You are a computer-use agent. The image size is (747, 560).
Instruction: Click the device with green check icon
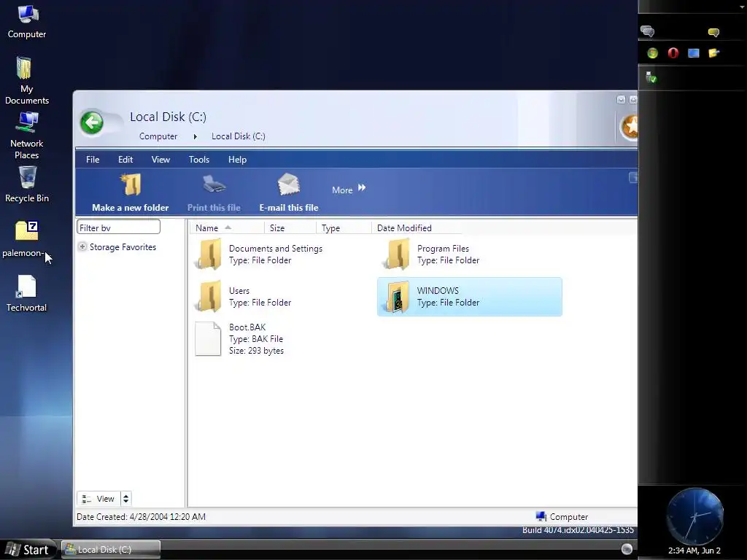coord(651,77)
